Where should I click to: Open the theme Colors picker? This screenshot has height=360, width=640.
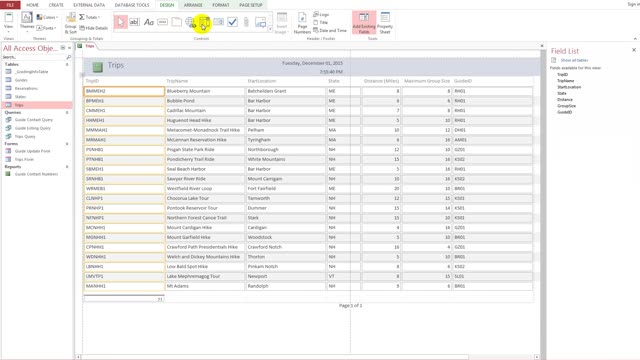[x=47, y=17]
